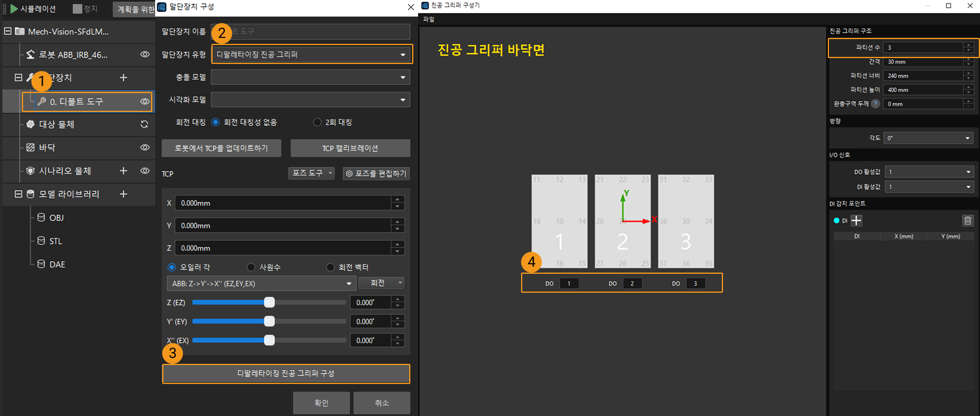Delete DI point using the trash icon
This screenshot has width=980, height=416.
pos(968,220)
